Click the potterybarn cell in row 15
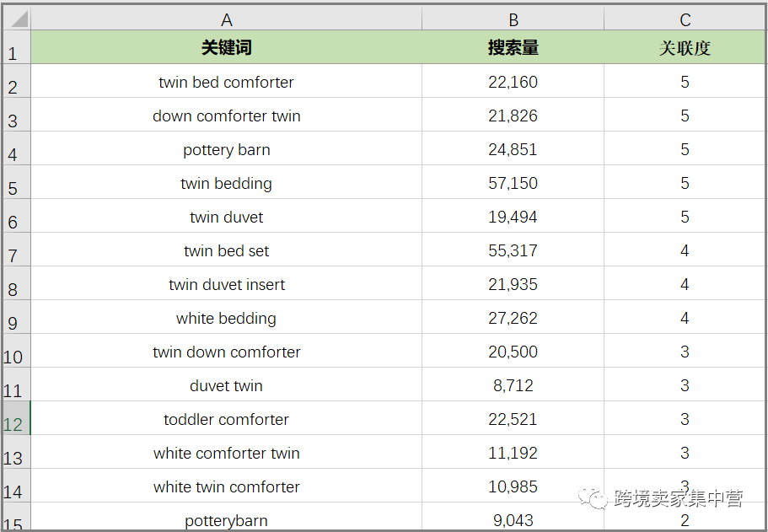This screenshot has width=768, height=532. (226, 520)
